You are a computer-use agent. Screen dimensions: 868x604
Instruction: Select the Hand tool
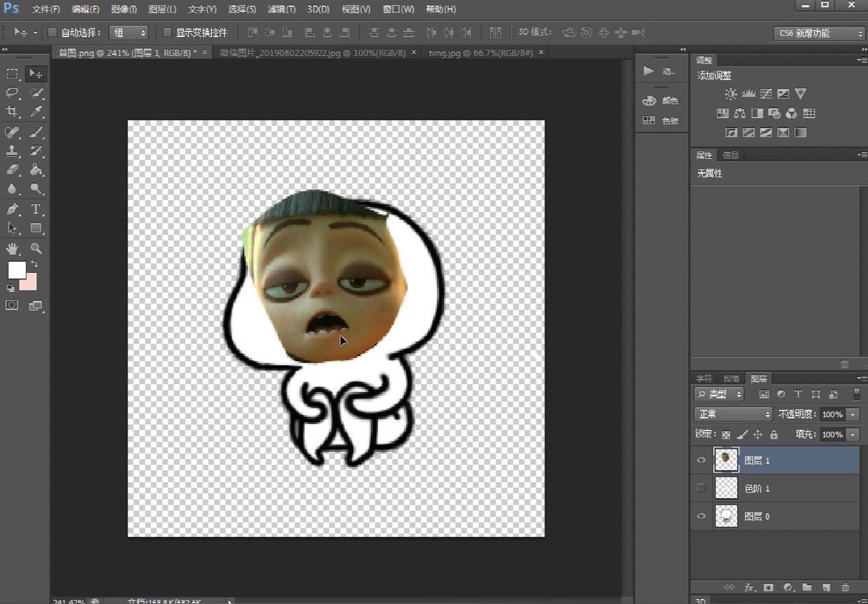click(x=13, y=248)
